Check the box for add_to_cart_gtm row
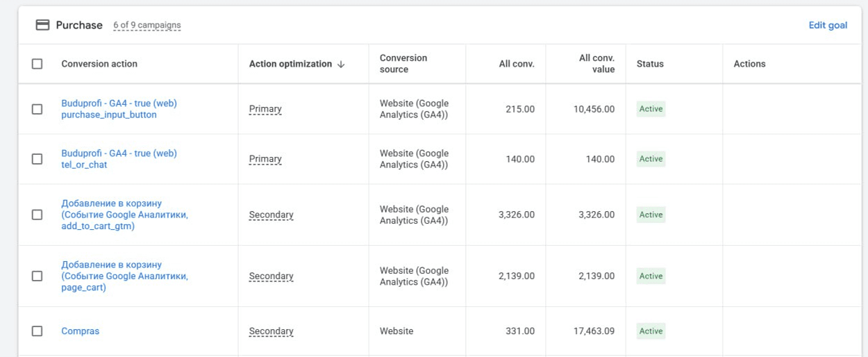The height and width of the screenshot is (357, 868). (x=37, y=215)
